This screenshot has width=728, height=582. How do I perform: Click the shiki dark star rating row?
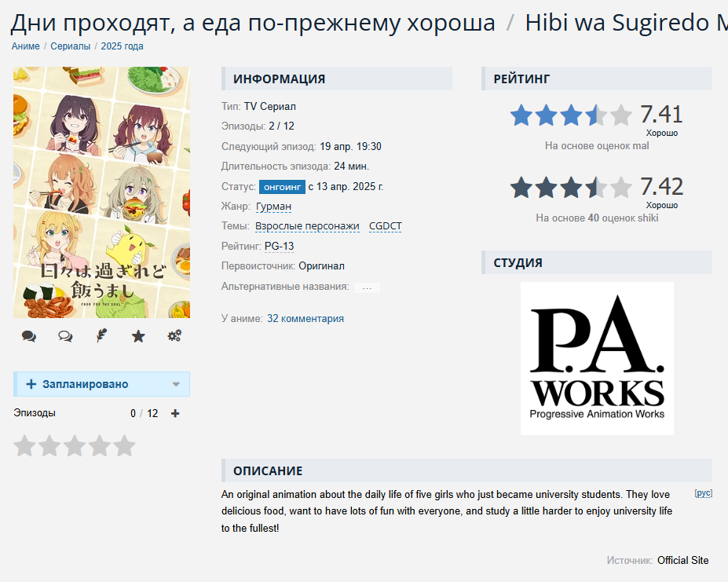[x=571, y=188]
